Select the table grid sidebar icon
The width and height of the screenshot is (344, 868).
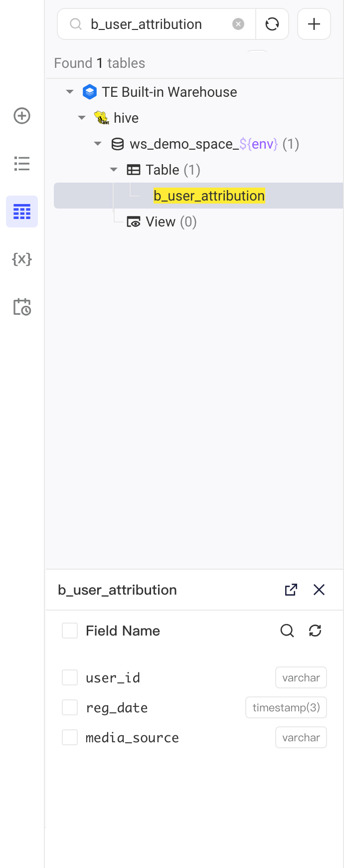tap(22, 212)
